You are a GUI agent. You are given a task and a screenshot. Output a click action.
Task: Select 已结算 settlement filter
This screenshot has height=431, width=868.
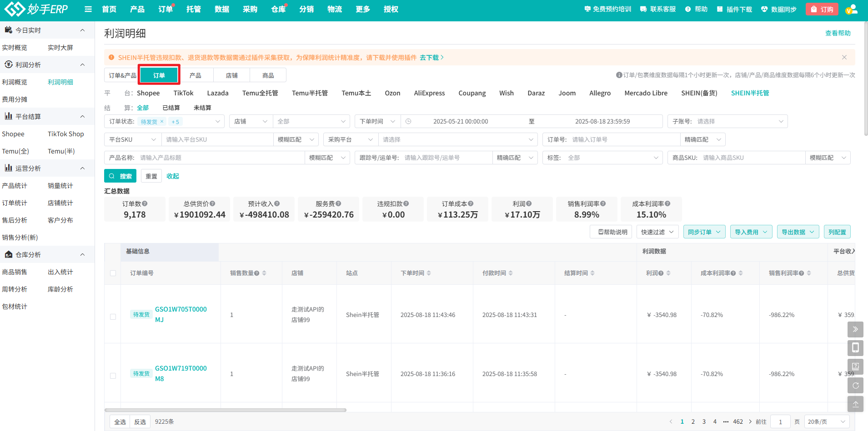[171, 108]
